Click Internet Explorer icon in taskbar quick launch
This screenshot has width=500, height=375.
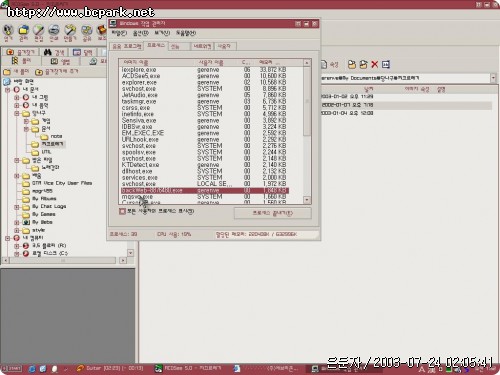click(32, 369)
